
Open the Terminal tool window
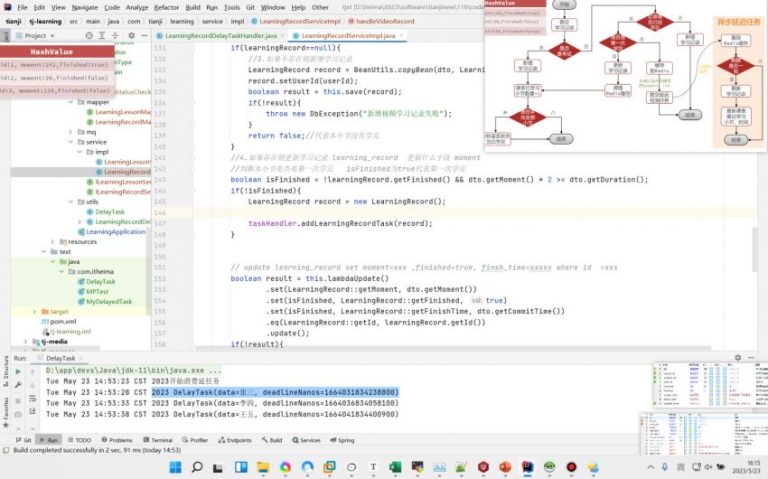point(161,439)
